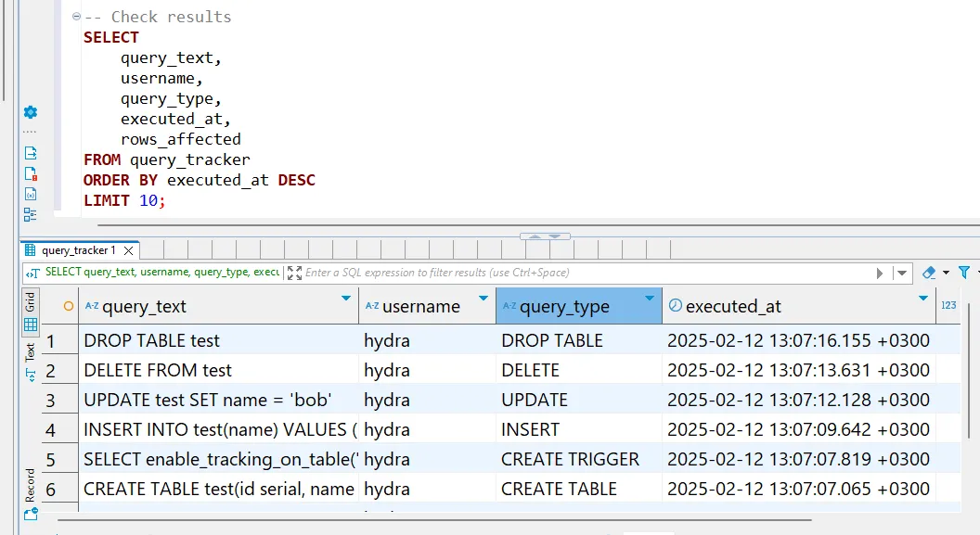Select the 13:07:16.155 executed_at cell
980x535 pixels.
[799, 341]
